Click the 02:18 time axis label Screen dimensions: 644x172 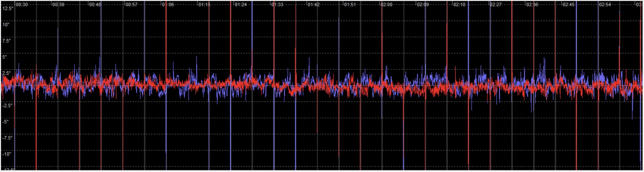tap(459, 5)
